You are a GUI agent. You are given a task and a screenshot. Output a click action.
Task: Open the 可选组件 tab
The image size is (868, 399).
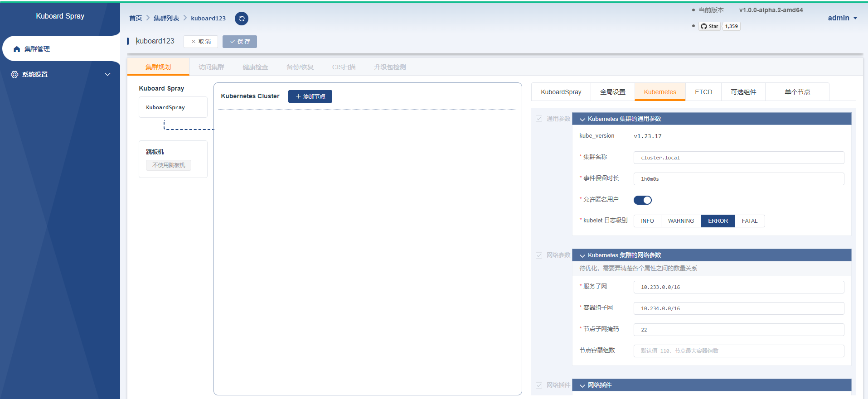[x=743, y=92]
